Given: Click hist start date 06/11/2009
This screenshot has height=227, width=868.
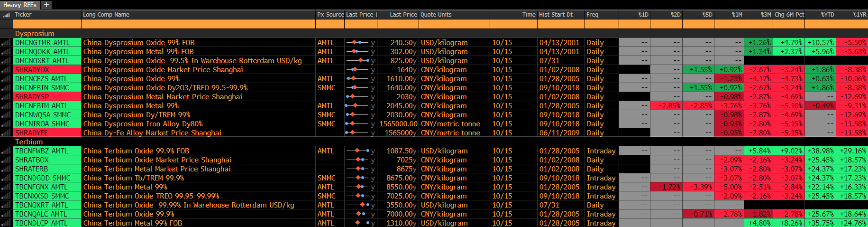Looking at the screenshot, I should pyautogui.click(x=559, y=133).
